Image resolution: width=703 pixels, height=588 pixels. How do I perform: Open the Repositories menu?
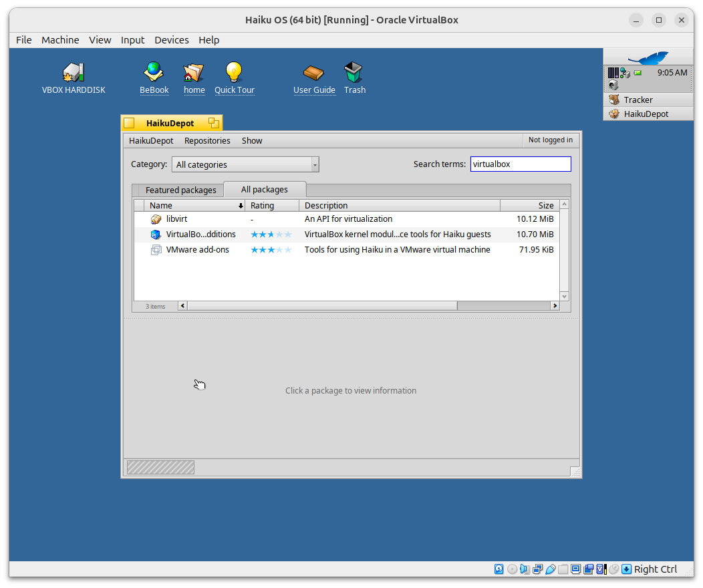[x=207, y=141]
